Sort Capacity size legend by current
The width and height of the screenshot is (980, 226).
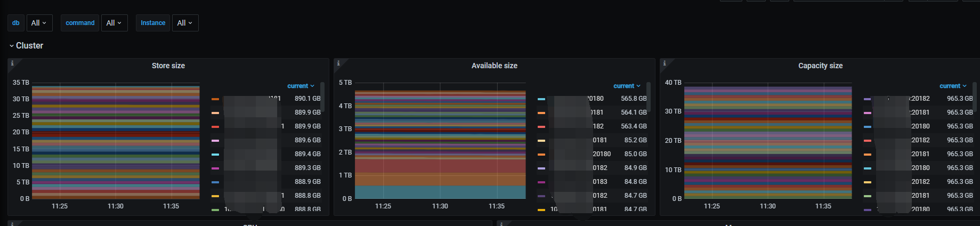[953, 86]
